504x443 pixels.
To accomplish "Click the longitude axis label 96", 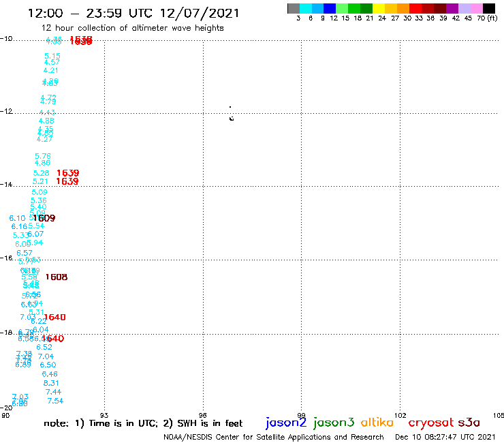I will (202, 415).
